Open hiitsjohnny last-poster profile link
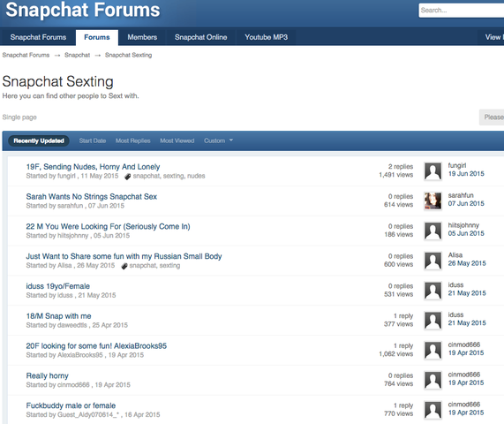 tap(463, 225)
